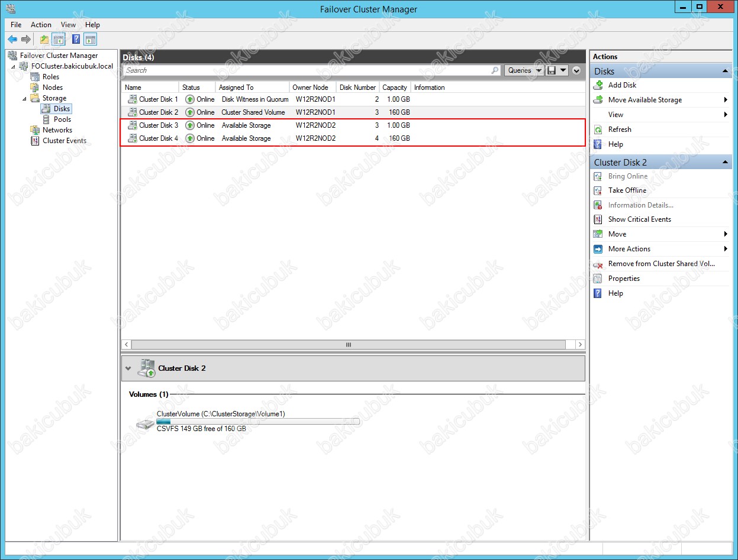Click the Properties action
The image size is (738, 560).
pos(624,279)
